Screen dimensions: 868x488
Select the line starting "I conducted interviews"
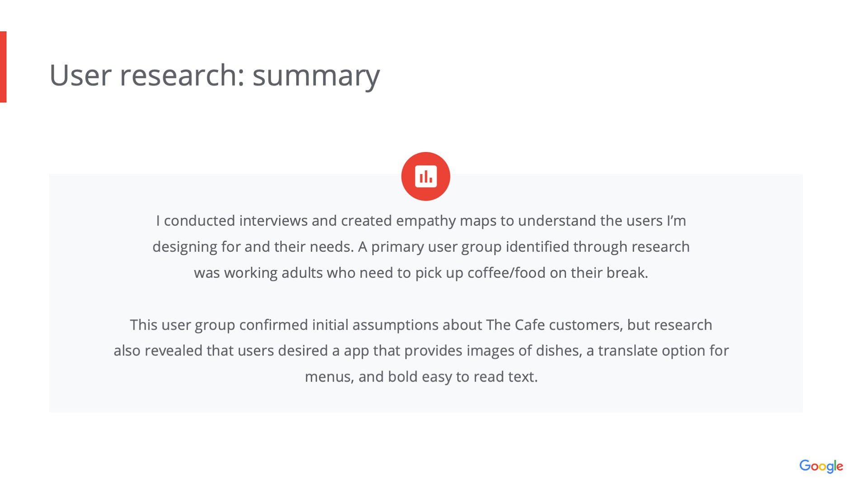point(421,221)
